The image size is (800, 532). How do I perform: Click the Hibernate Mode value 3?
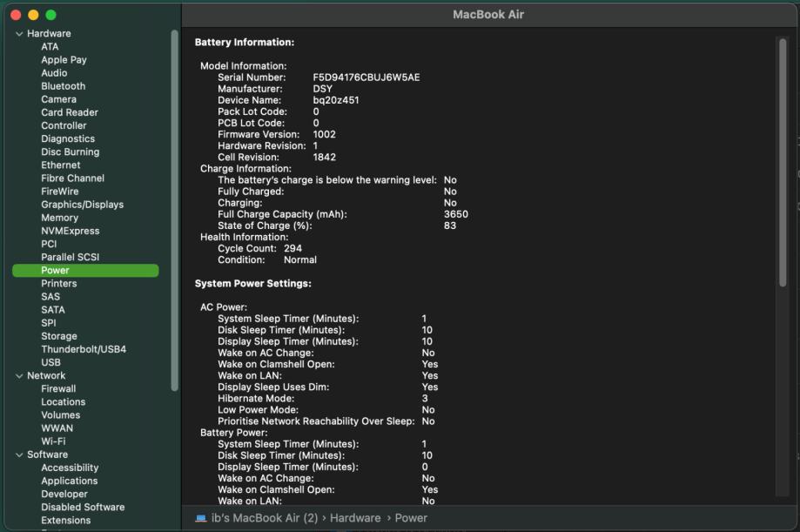point(425,399)
